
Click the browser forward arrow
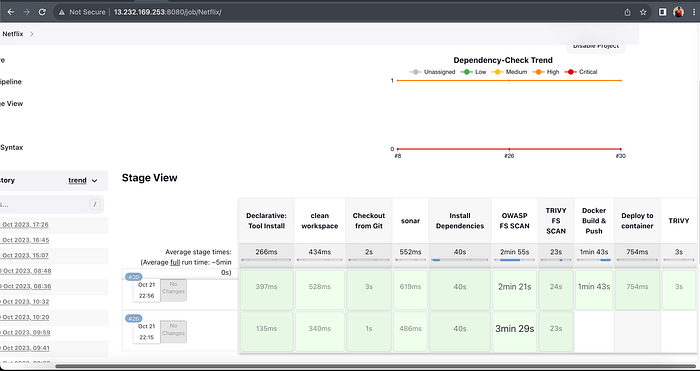[26, 12]
